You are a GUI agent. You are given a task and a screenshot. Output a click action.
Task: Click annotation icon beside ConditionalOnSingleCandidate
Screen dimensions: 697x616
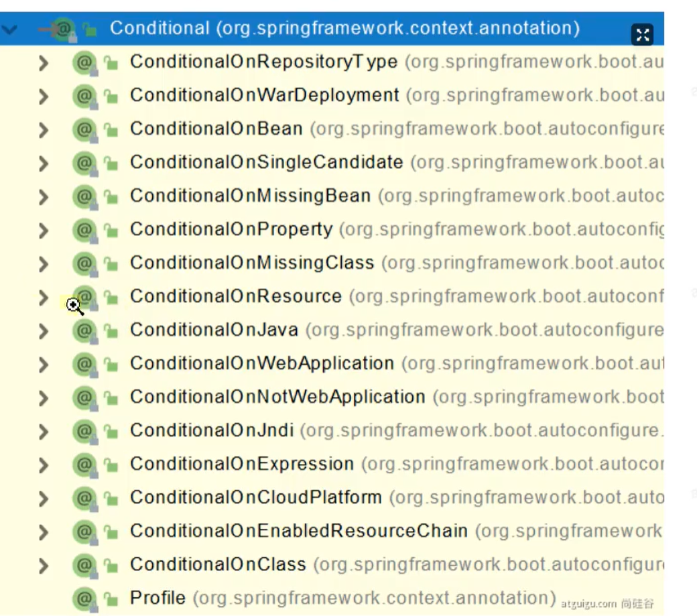[85, 164]
